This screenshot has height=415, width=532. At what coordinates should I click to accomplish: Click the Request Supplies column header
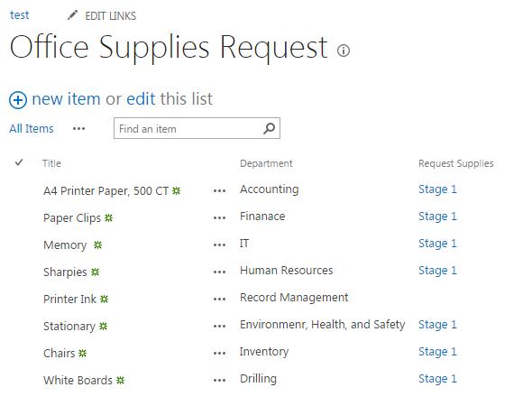pyautogui.click(x=455, y=163)
